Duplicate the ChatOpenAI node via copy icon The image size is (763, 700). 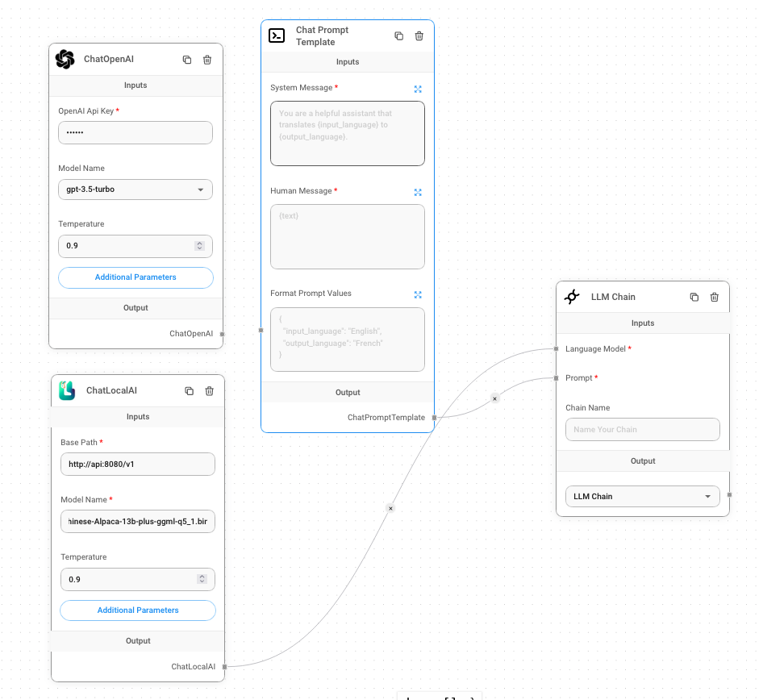tap(186, 59)
